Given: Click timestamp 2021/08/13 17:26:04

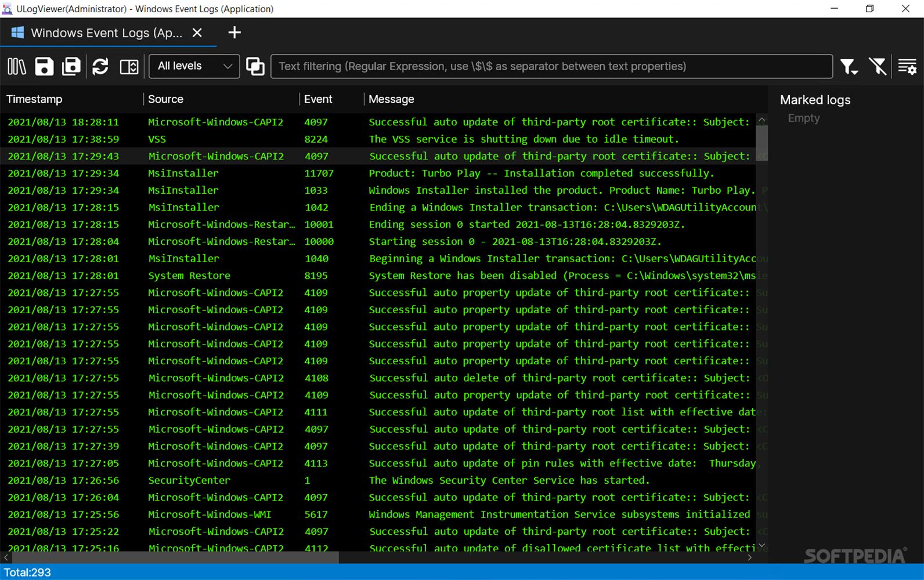Looking at the screenshot, I should click(x=63, y=498).
